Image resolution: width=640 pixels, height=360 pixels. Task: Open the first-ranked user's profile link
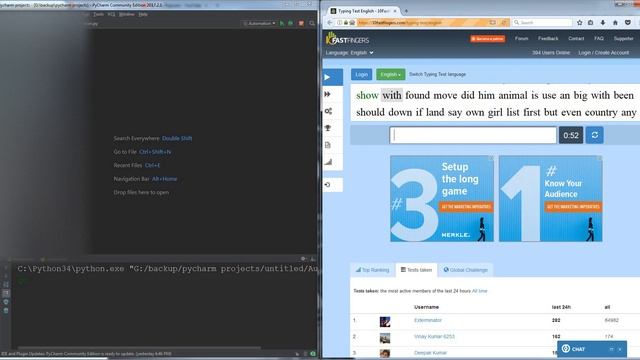point(428,320)
